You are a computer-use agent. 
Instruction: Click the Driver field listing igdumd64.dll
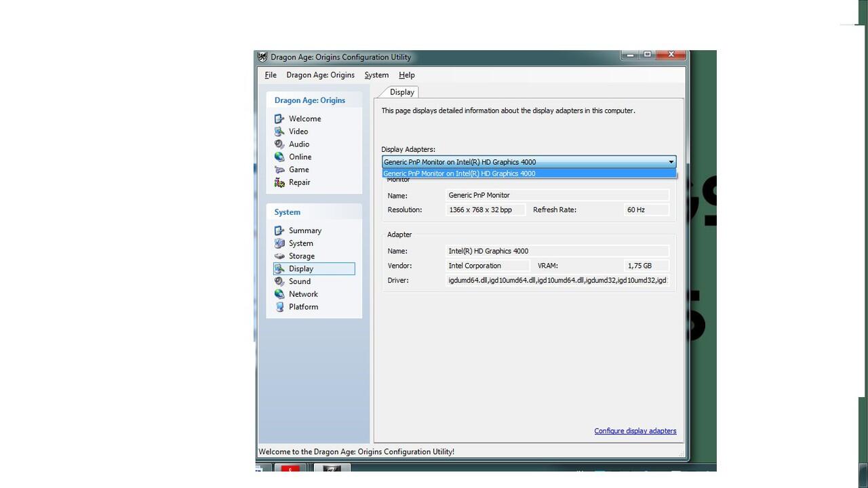pos(558,281)
